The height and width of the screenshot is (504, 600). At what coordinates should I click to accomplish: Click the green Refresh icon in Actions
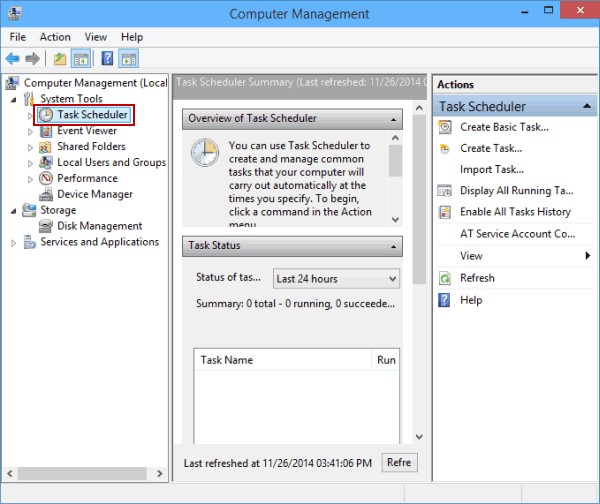[445, 278]
